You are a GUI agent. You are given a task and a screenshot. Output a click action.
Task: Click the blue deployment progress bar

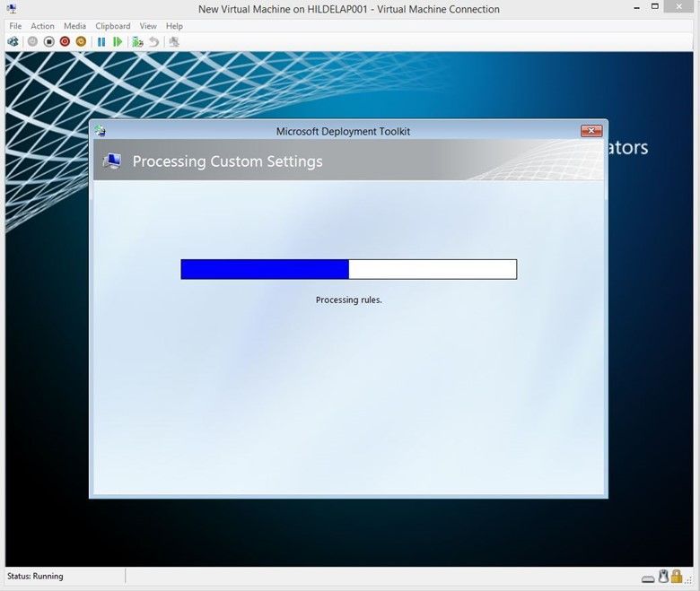tap(349, 269)
